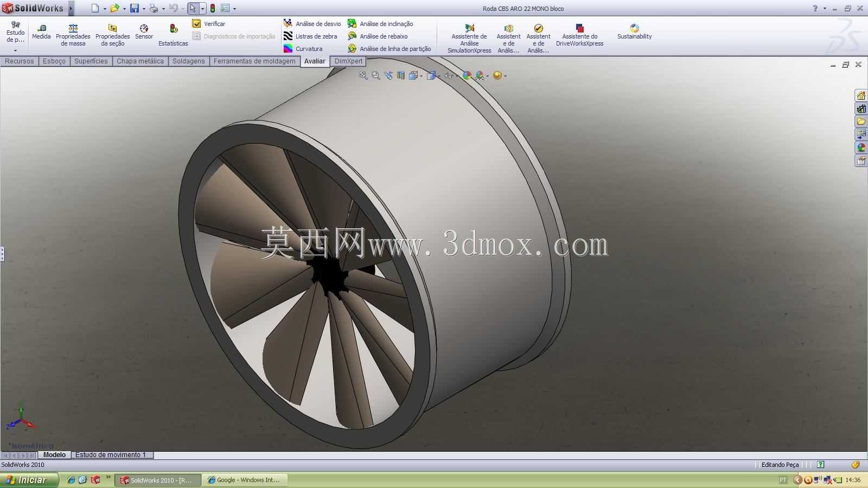Open Appearances panel icon in task pane

coord(861,147)
